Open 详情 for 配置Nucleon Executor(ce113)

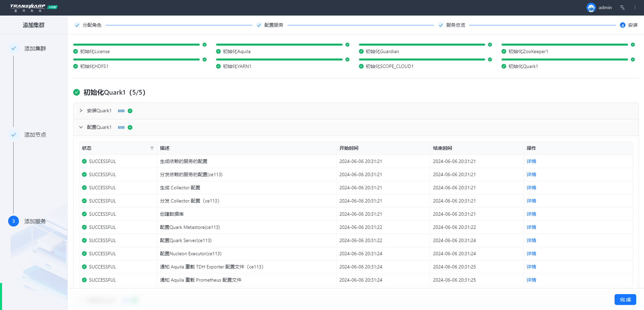531,254
